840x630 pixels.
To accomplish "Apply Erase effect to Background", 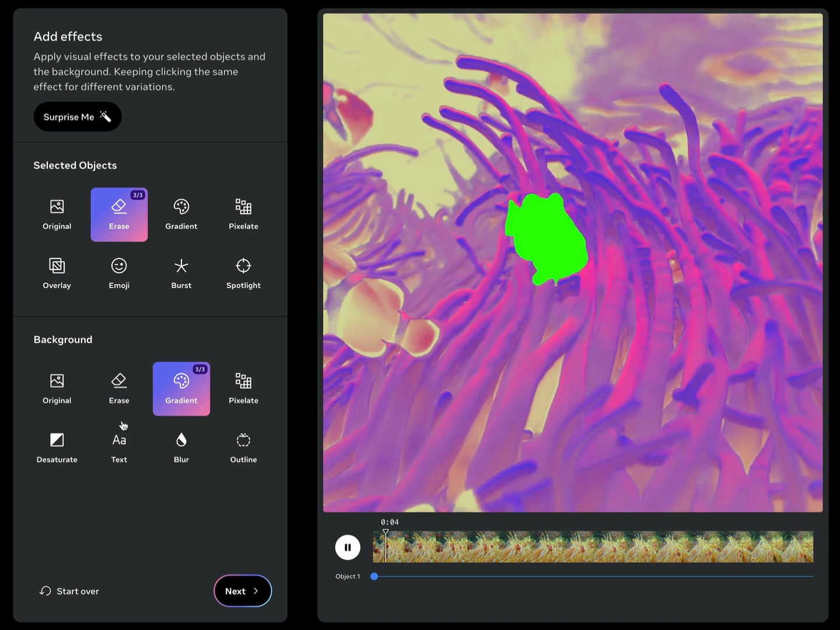I will pyautogui.click(x=119, y=389).
